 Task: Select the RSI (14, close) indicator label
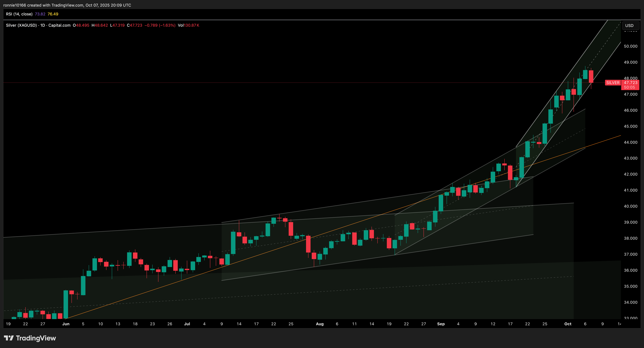[x=19, y=14]
